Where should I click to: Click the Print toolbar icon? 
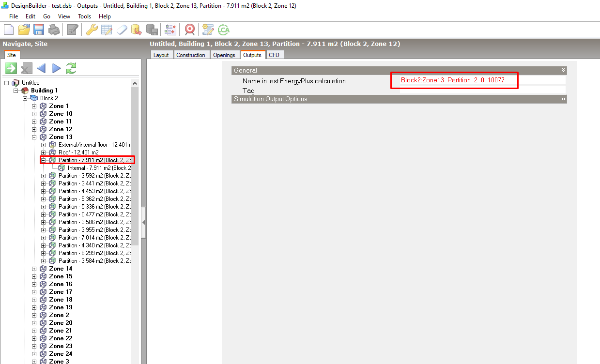[54, 30]
